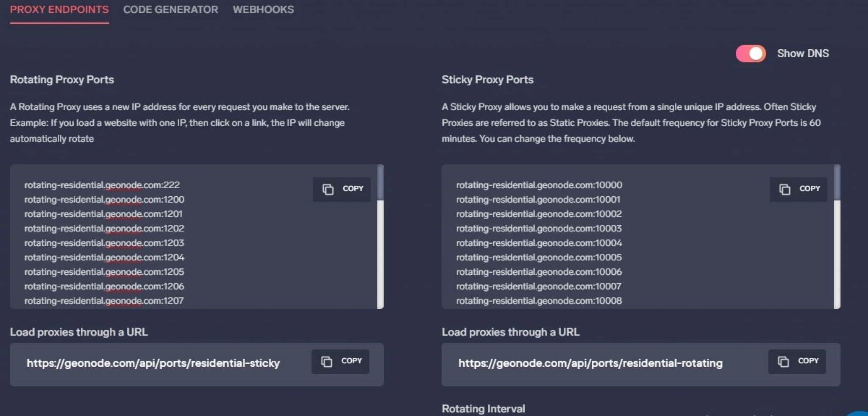Click the copy icon for sticky proxy ports
868x416 pixels.
click(x=785, y=189)
